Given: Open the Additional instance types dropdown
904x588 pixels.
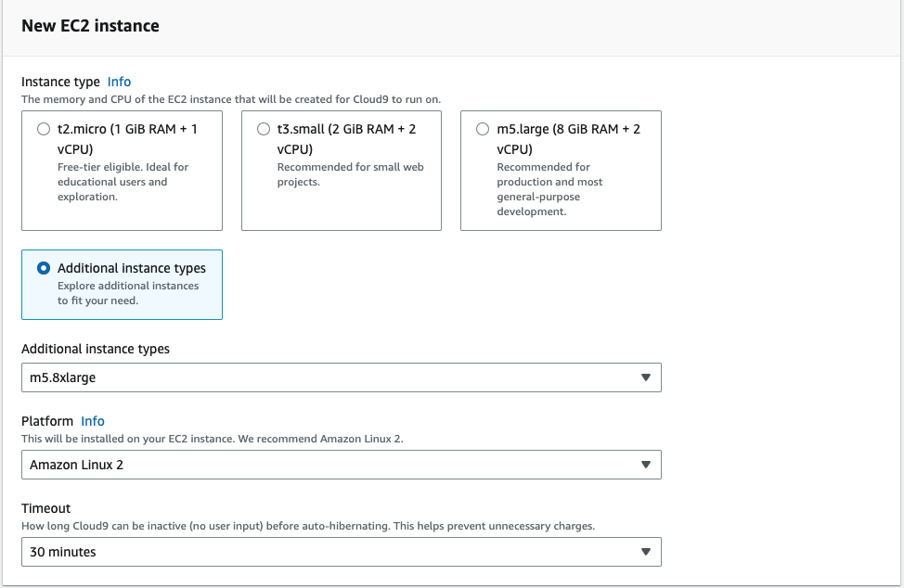Looking at the screenshot, I should pos(334,377).
